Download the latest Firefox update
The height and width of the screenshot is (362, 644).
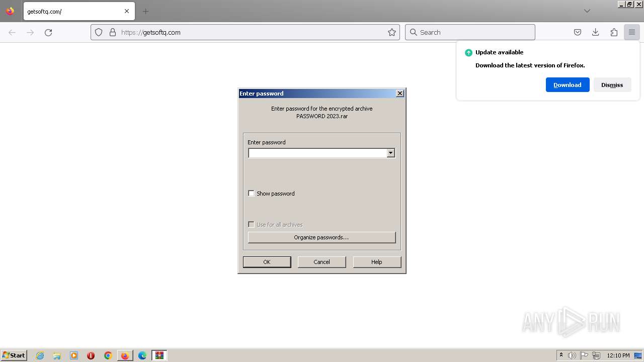click(x=568, y=85)
